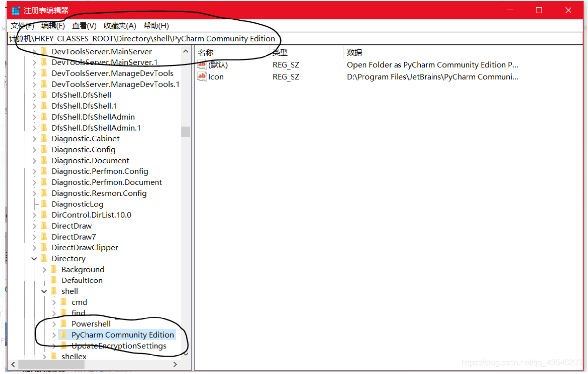This screenshot has height=374, width=588.
Task: Expand the Diagnostic.Perfmon.Config key
Action: coord(34,171)
